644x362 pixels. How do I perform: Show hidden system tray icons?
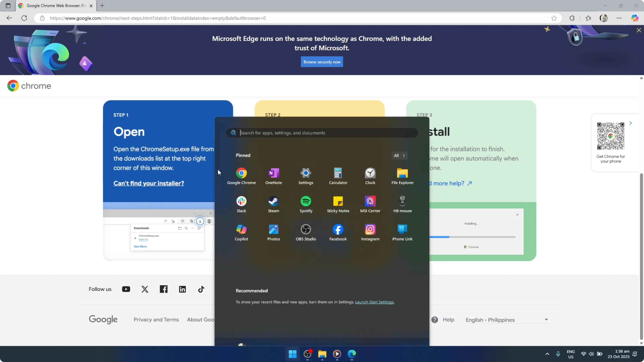547,354
